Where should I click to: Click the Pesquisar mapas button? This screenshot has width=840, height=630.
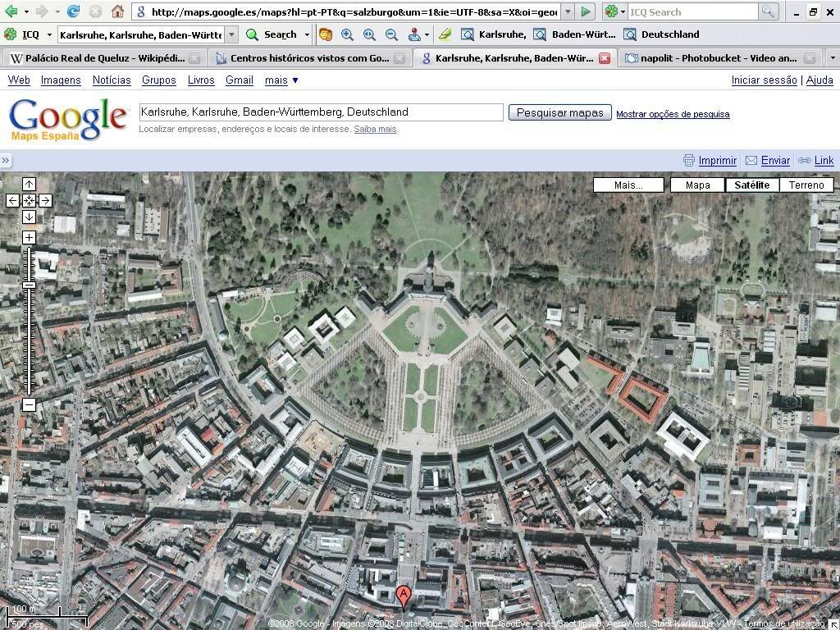(x=559, y=113)
